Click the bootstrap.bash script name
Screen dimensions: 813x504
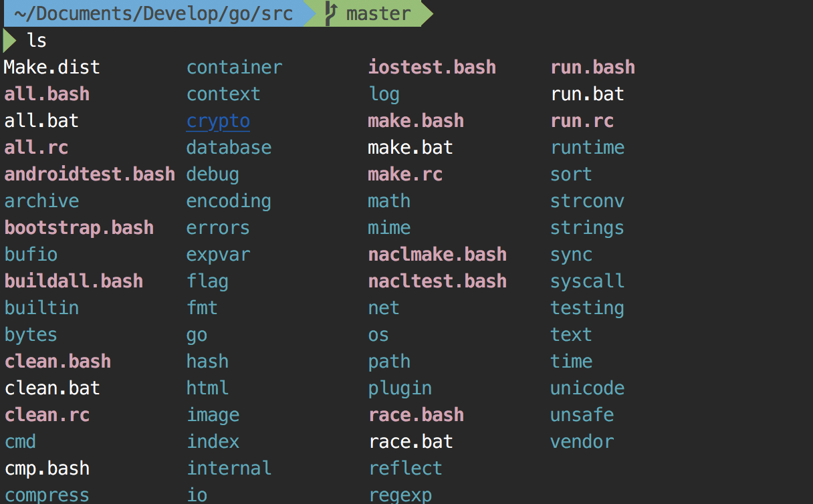point(79,228)
